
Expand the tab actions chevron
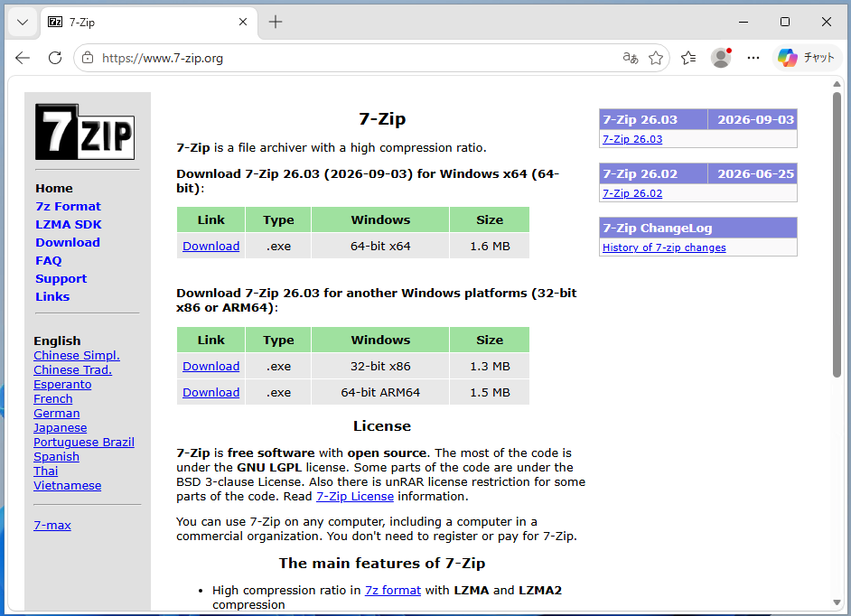tap(23, 23)
